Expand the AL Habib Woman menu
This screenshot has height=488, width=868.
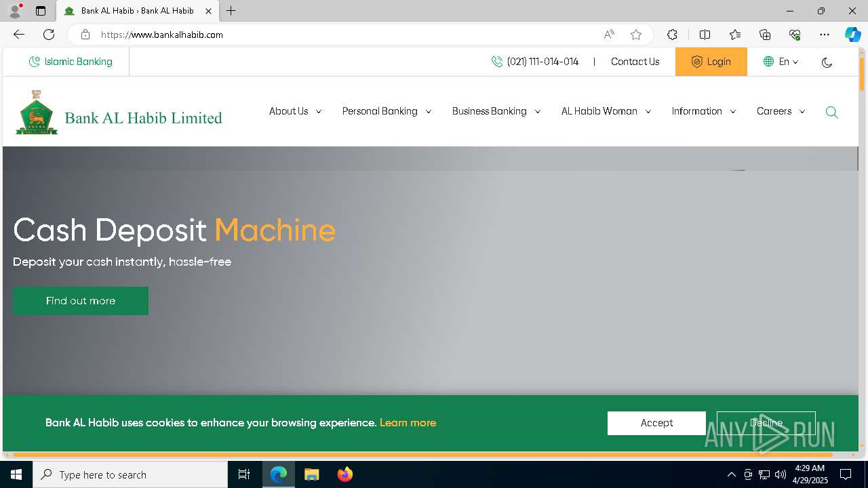tap(606, 111)
